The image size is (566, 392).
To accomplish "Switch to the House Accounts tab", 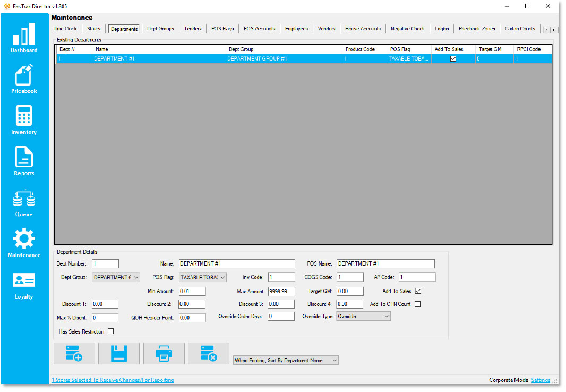I will pyautogui.click(x=363, y=29).
